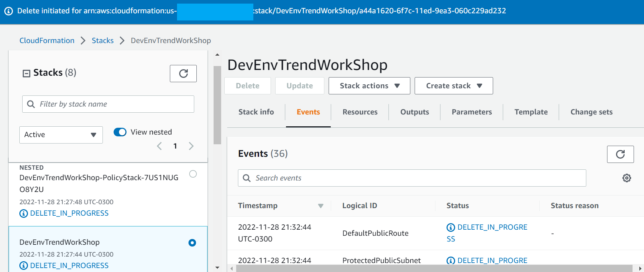The width and height of the screenshot is (644, 272).
Task: Refresh the Stacks list
Action: click(x=183, y=74)
